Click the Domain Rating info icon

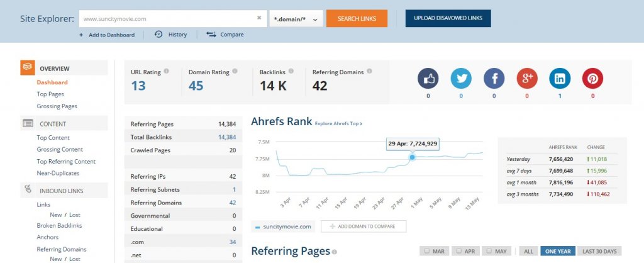coord(235,71)
